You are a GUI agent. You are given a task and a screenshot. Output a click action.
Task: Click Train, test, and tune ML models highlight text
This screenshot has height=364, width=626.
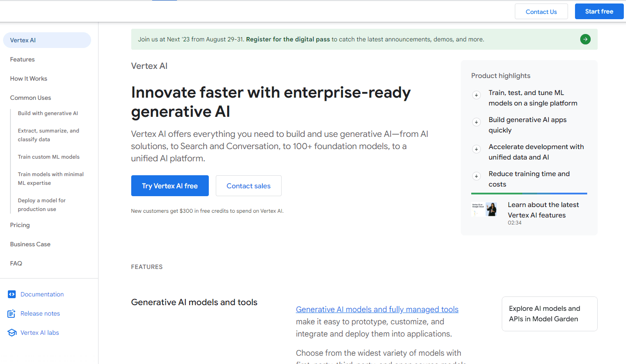(533, 98)
